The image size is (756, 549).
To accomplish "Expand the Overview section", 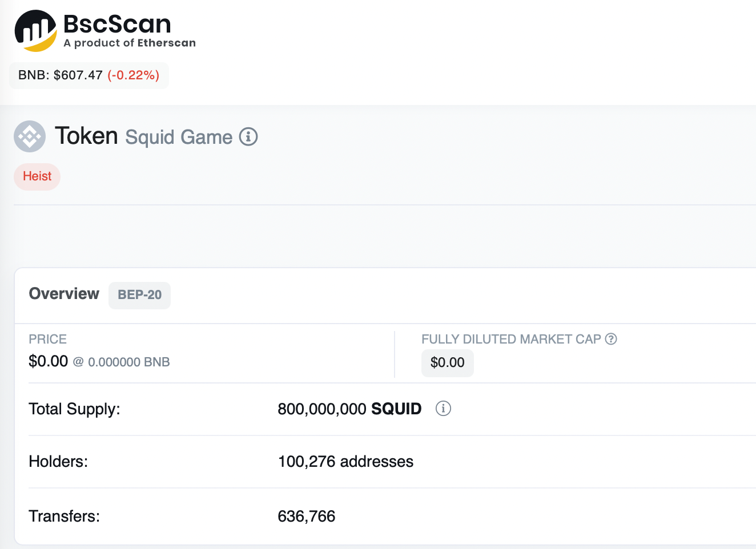I will [63, 294].
